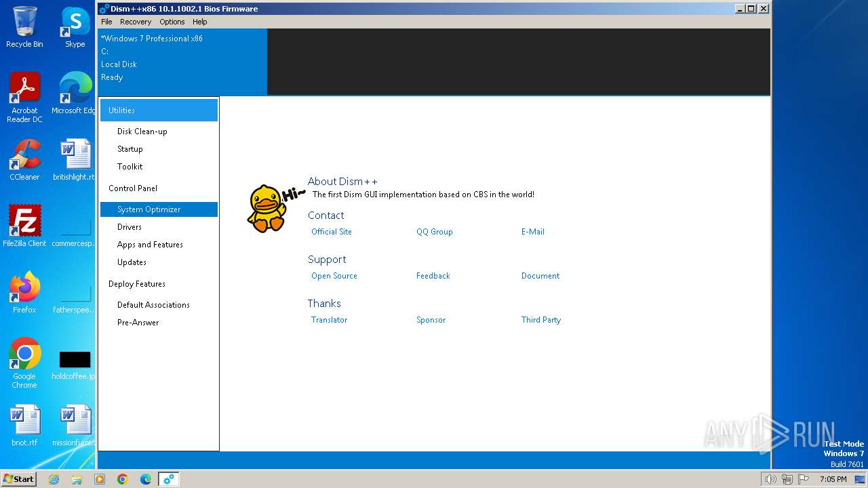Image resolution: width=868 pixels, height=488 pixels.
Task: Launch CCleaner desktop shortcut
Action: point(24,160)
